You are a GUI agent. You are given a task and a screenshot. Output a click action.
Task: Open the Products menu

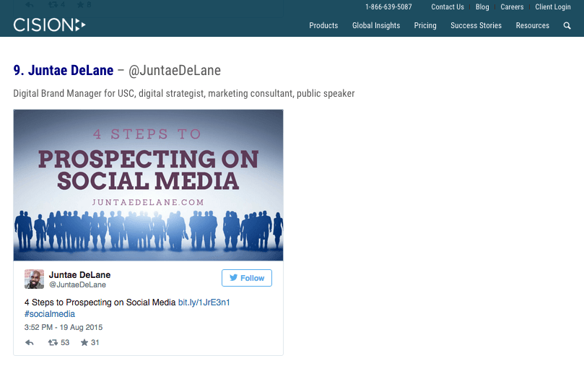(323, 26)
